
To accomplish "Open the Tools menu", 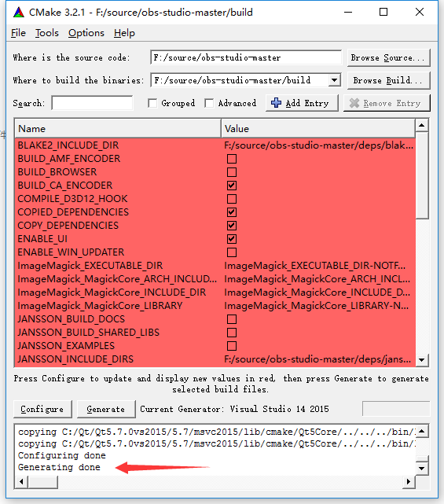I will pyautogui.click(x=47, y=33).
